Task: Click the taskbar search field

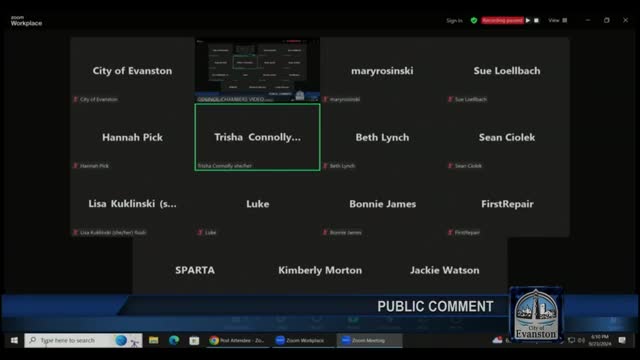Action: pyautogui.click(x=83, y=340)
